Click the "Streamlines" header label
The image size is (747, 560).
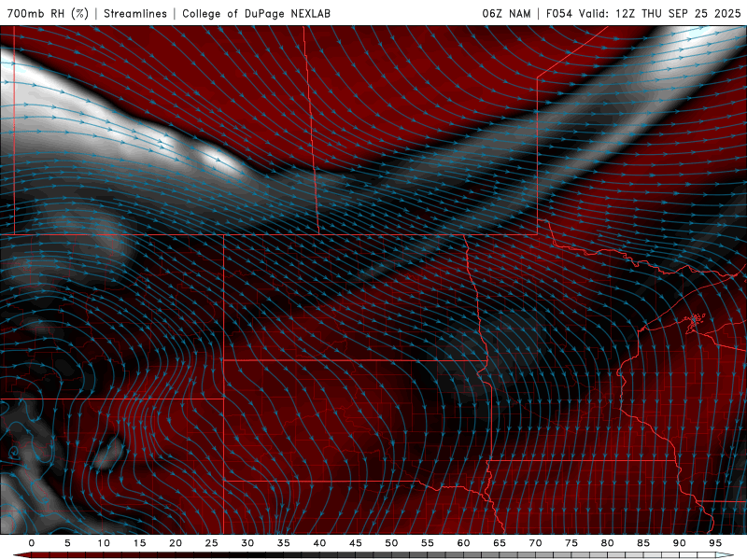tap(135, 13)
